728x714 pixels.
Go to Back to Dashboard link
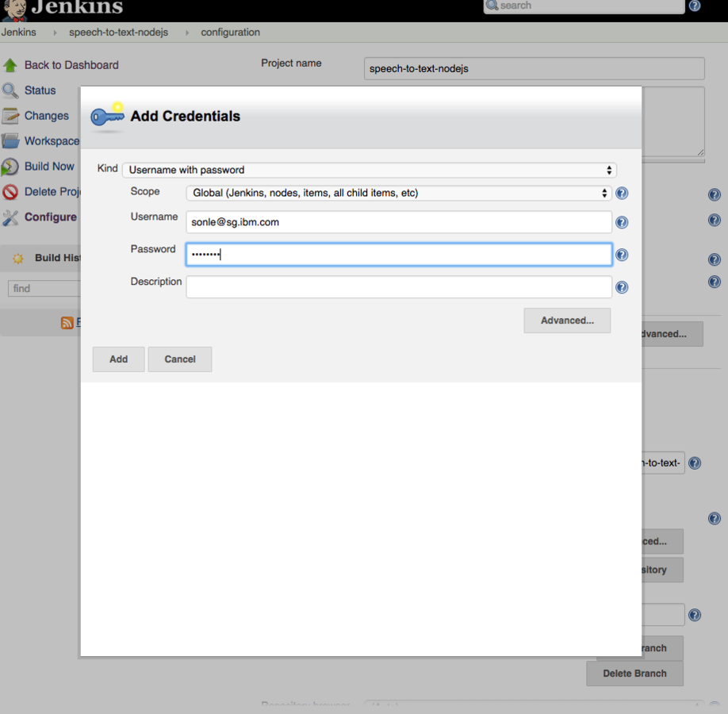(71, 65)
